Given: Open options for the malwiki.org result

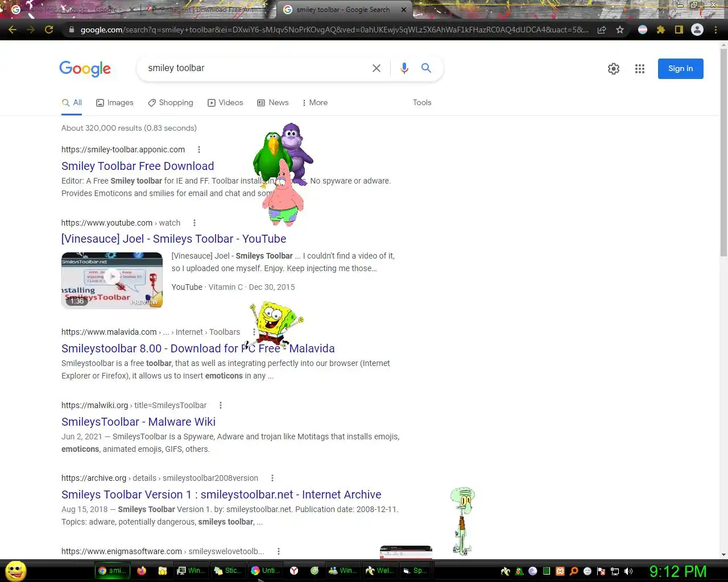Looking at the screenshot, I should [x=220, y=405].
